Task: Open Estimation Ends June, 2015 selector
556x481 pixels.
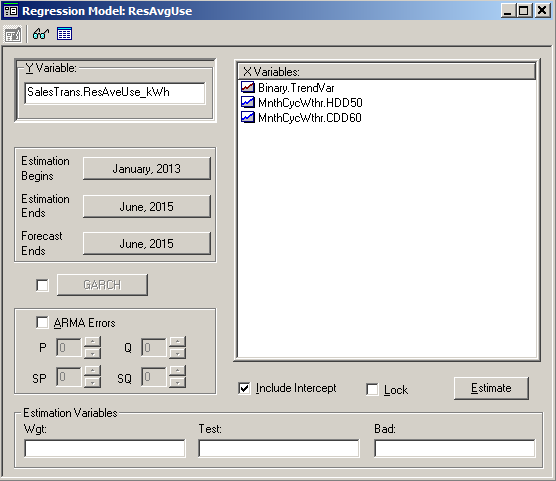Action: [x=147, y=206]
